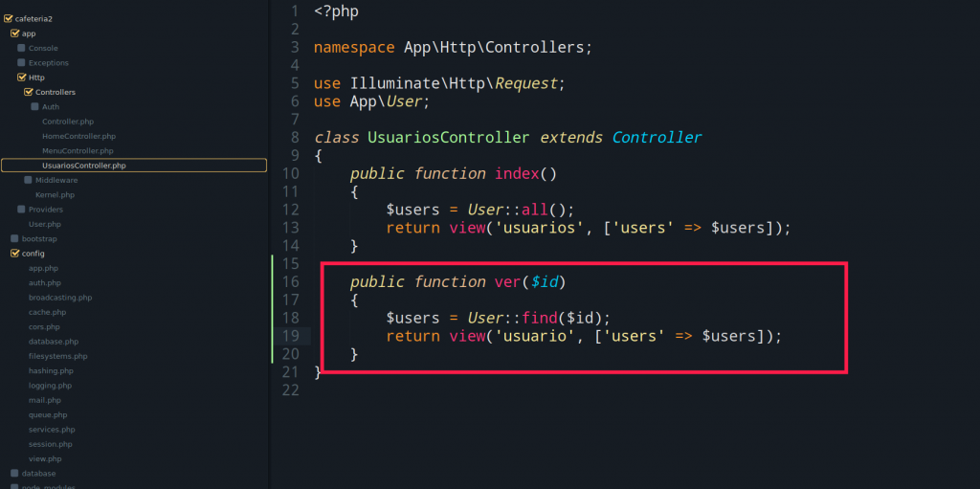Click the Http folder icon
The width and height of the screenshot is (980, 489).
21,78
